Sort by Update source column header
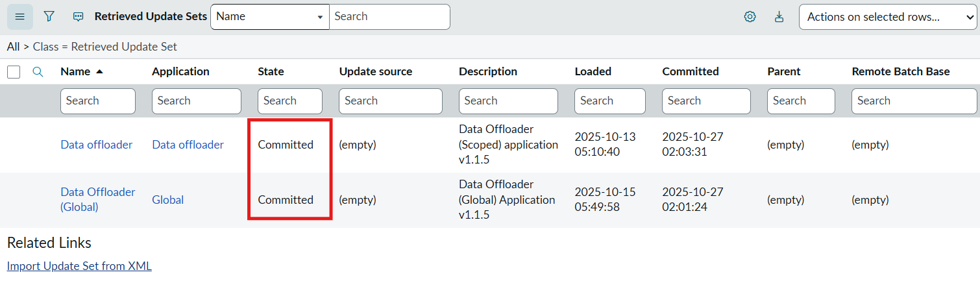The width and height of the screenshot is (980, 281). pyautogui.click(x=375, y=71)
